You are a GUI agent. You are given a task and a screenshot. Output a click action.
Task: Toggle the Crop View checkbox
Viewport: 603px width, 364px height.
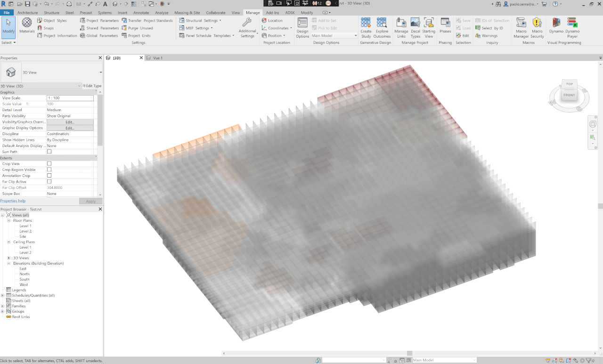pos(49,164)
